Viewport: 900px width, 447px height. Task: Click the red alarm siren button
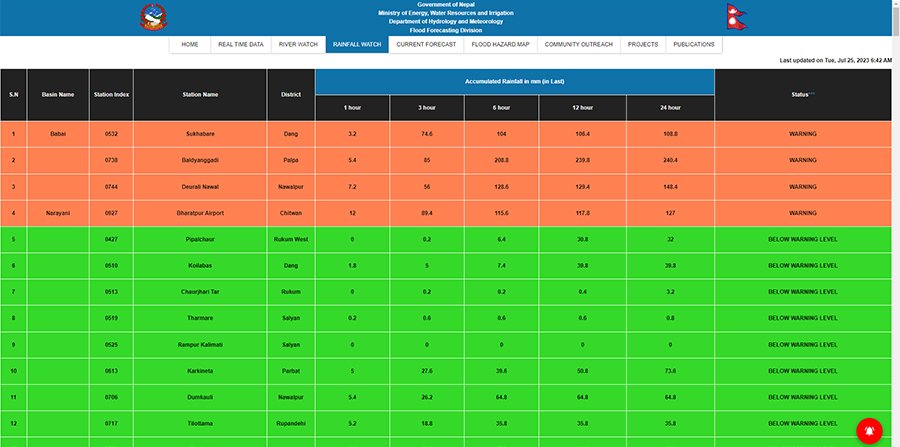point(869,430)
